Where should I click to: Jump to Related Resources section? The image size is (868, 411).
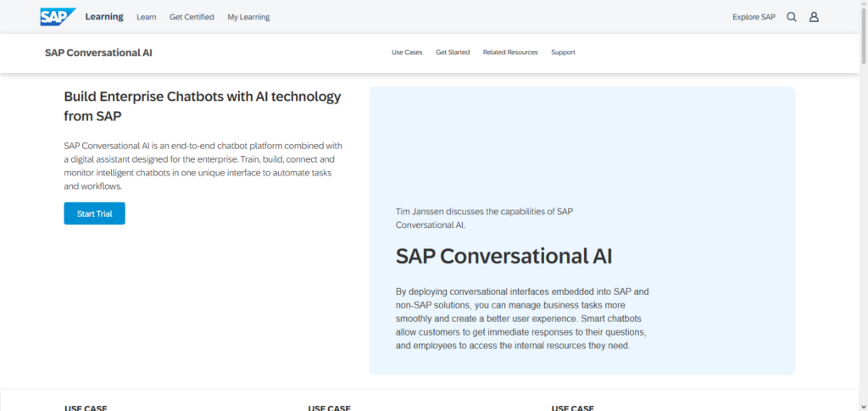pos(510,53)
